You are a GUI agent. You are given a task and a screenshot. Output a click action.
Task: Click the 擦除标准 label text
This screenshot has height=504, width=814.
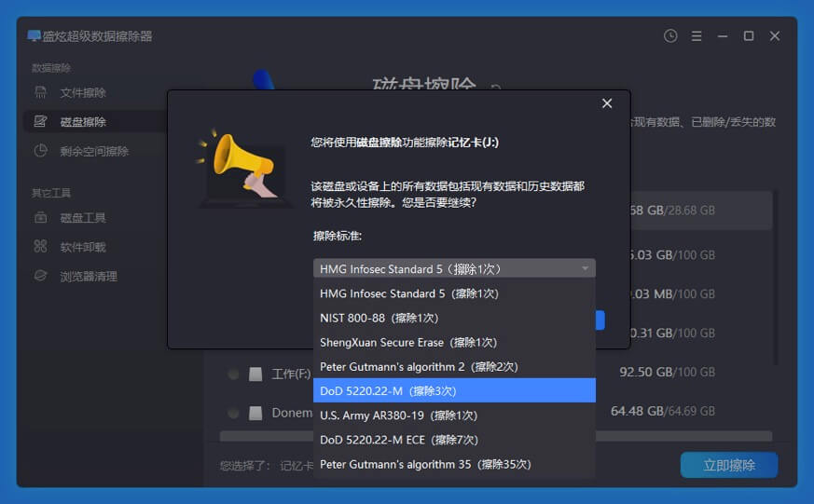[x=338, y=236]
